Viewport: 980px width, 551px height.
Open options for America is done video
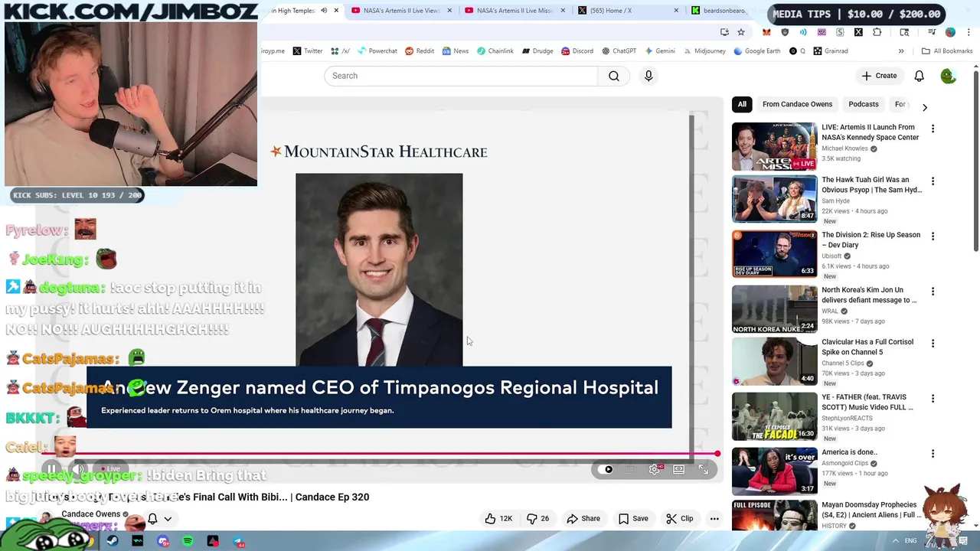click(x=933, y=454)
